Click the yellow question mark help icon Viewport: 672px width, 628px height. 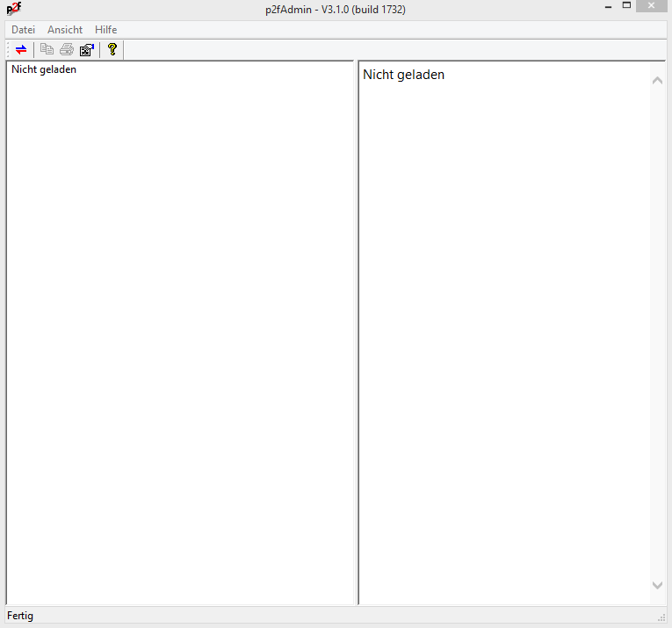click(x=112, y=50)
